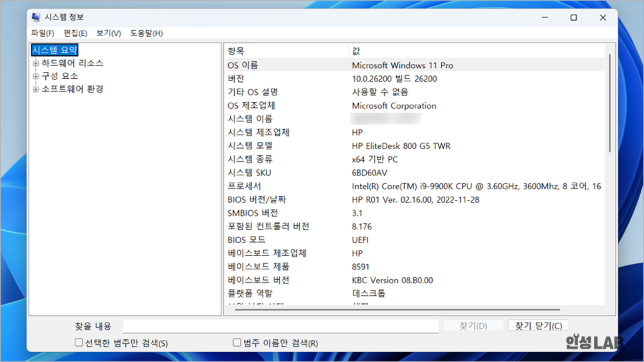Image resolution: width=644 pixels, height=362 pixels.
Task: Expand the 소프트웨어 환경 node
Action: [x=36, y=89]
